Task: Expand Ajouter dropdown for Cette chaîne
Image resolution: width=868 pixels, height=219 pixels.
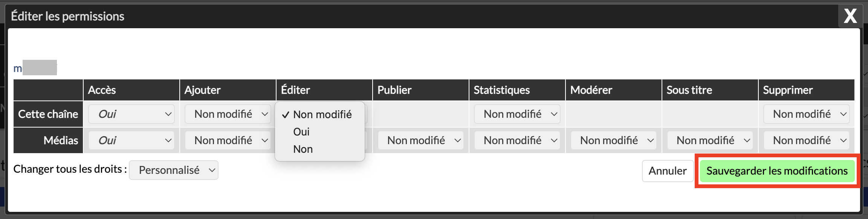Action: tap(228, 114)
